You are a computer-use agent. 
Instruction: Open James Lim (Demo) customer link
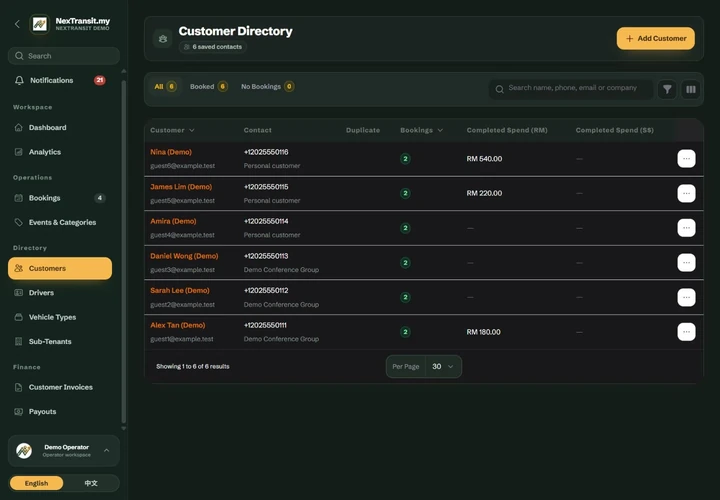click(x=181, y=187)
